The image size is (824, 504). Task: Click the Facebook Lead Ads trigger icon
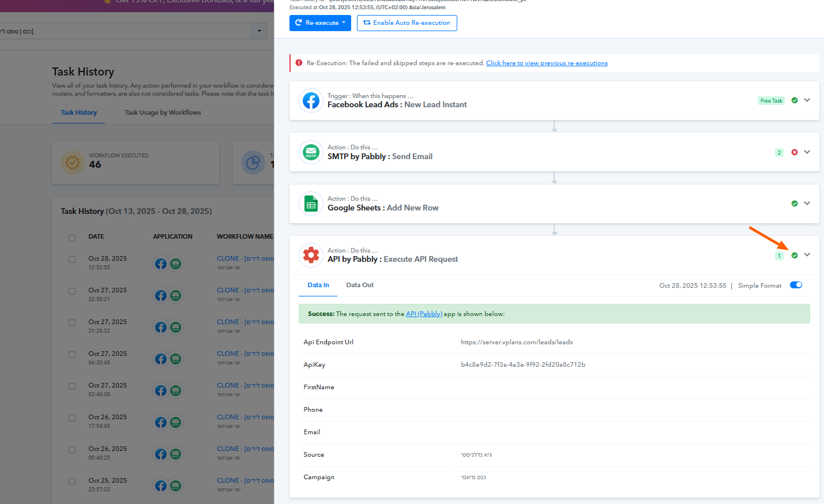[311, 101]
